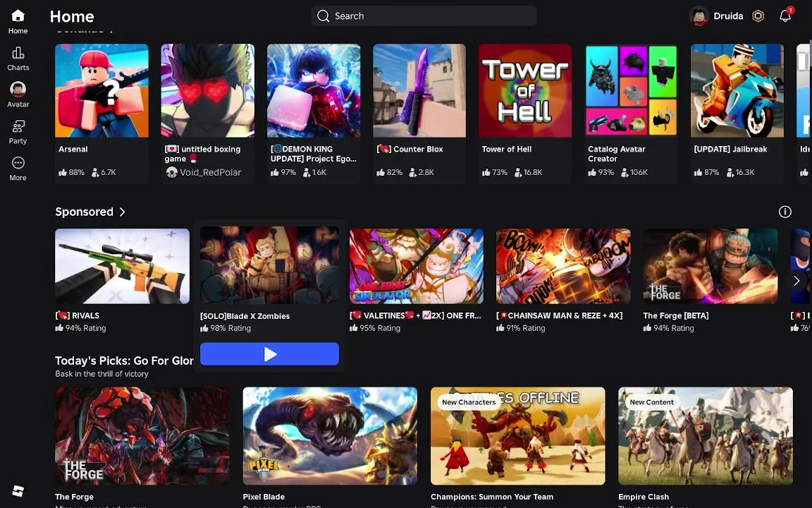Open The Forge [BETA] sponsored thumbnail
Viewport: 812px width, 508px height.
(x=710, y=266)
